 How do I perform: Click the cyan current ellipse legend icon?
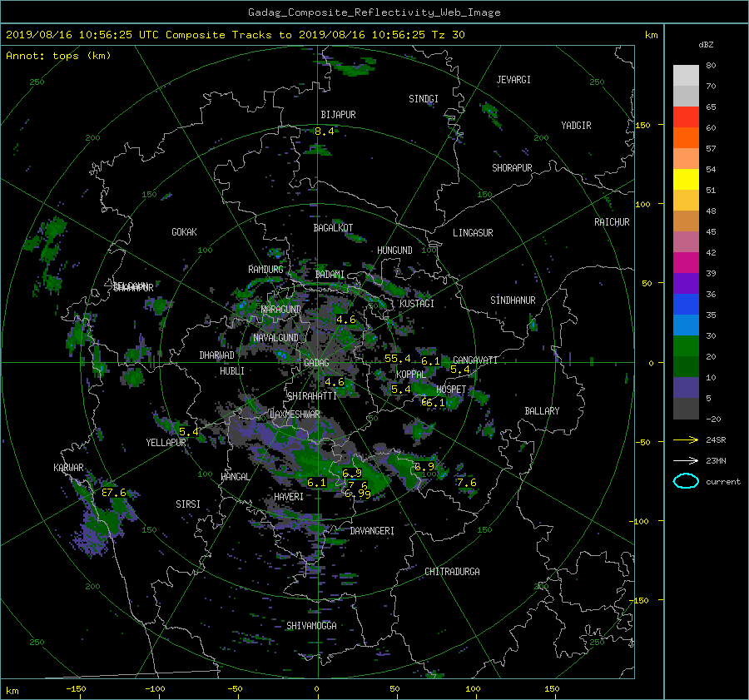[686, 481]
